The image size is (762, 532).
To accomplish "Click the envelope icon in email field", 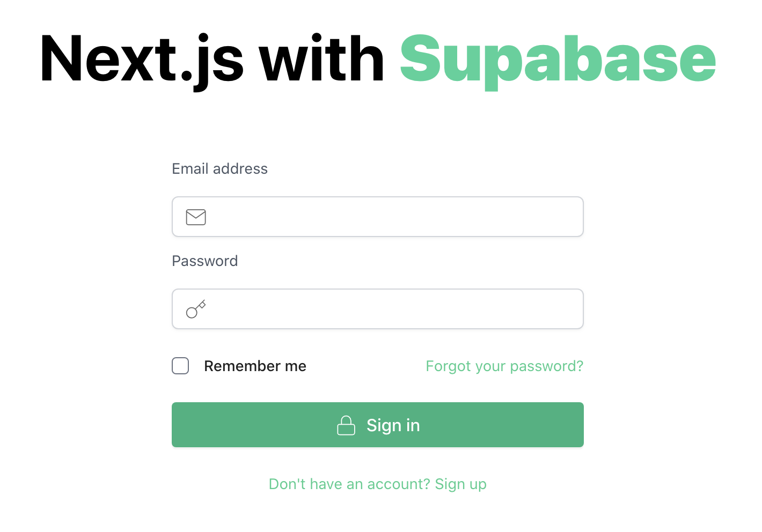I will pyautogui.click(x=196, y=217).
